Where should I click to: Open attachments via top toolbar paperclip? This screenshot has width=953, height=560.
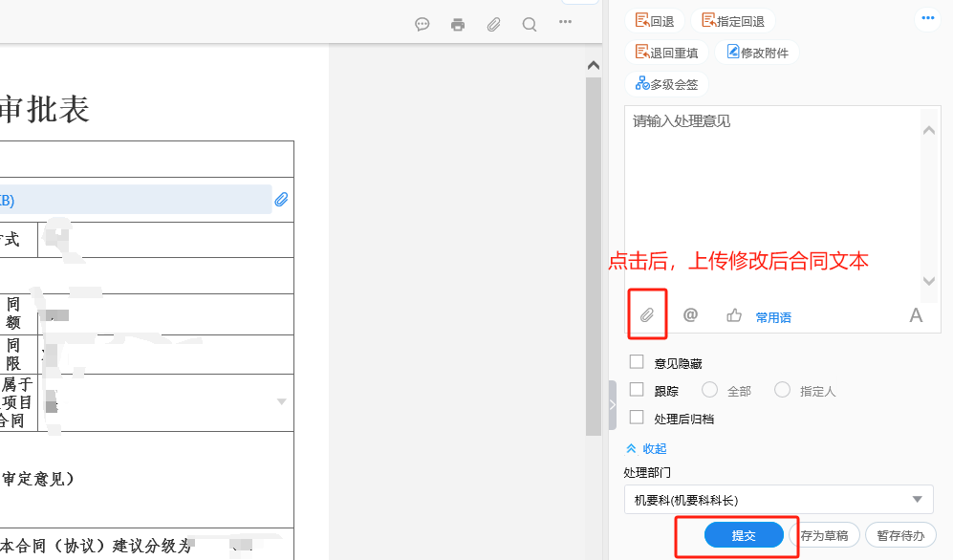(493, 25)
